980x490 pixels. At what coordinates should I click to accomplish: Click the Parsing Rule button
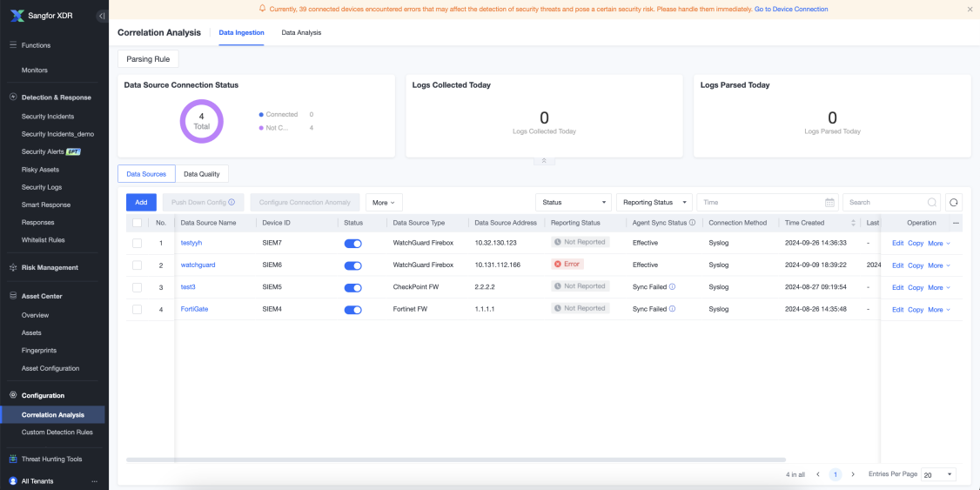148,59
